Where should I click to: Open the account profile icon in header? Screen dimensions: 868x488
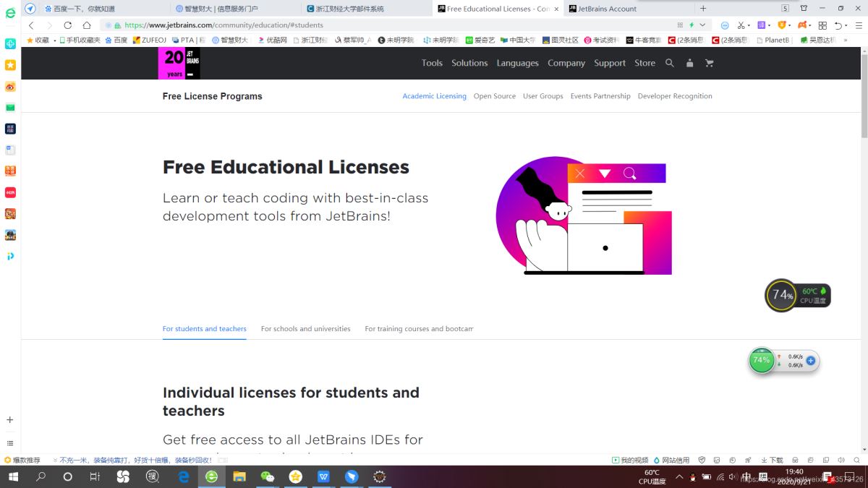tap(689, 63)
